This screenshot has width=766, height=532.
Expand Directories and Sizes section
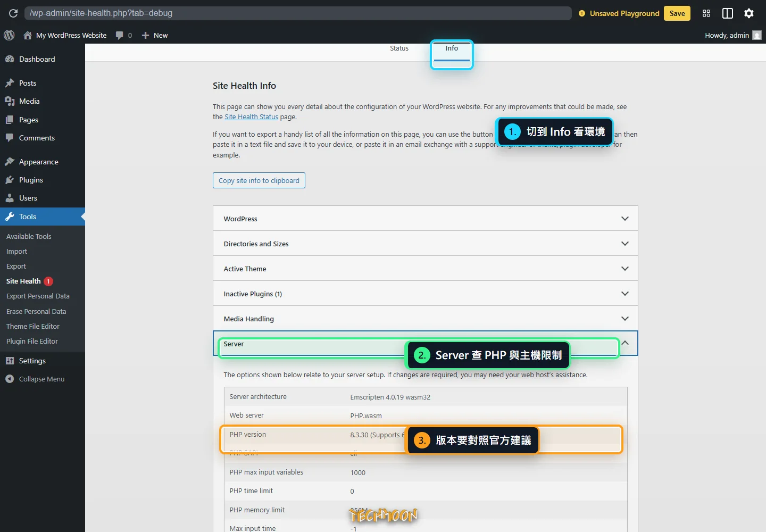click(425, 244)
